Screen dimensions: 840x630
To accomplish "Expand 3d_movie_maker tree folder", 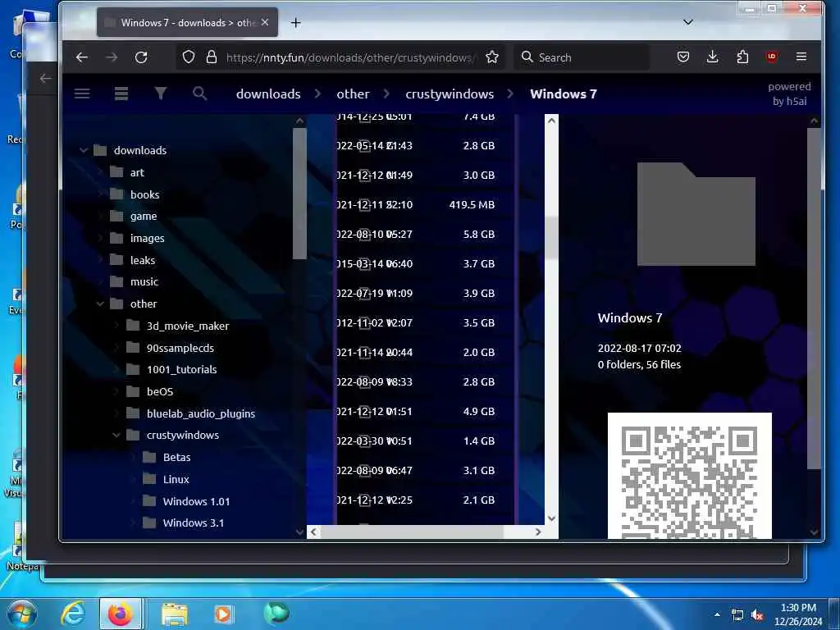I will pos(116,326).
